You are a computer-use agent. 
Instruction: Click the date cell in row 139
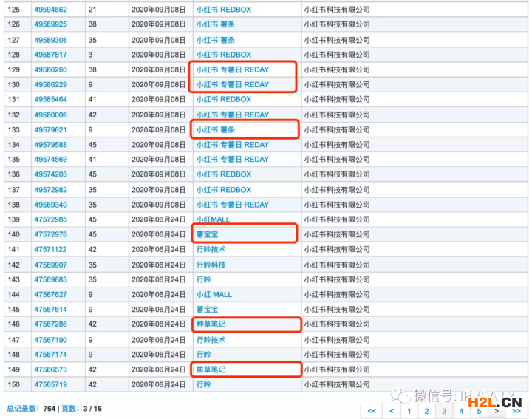pyautogui.click(x=158, y=219)
